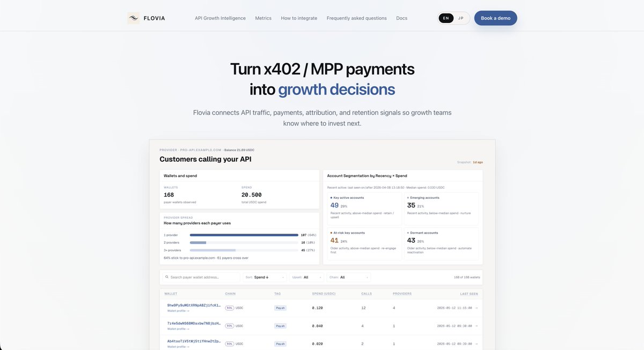Viewport: 644px width, 350px height.
Task: Switch language to JP
Action: [x=460, y=18]
